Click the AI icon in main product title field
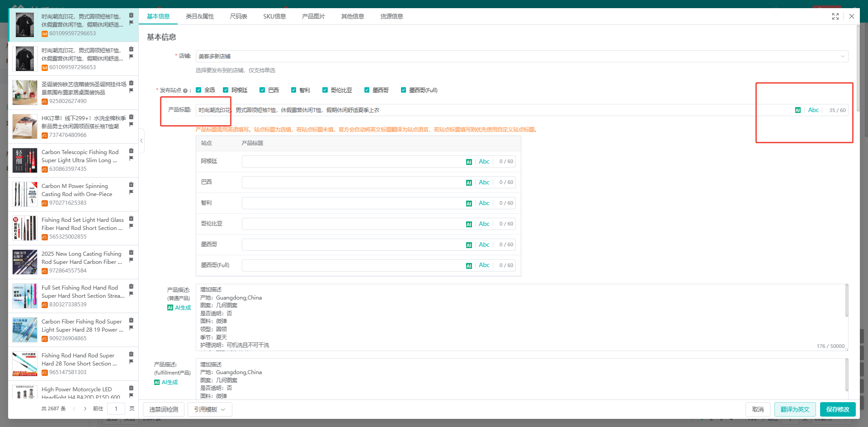The height and width of the screenshot is (427, 868). pos(797,110)
